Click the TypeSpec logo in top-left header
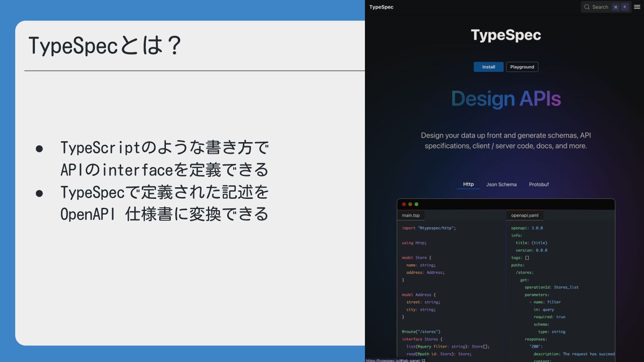Image resolution: width=644 pixels, height=362 pixels. [381, 7]
